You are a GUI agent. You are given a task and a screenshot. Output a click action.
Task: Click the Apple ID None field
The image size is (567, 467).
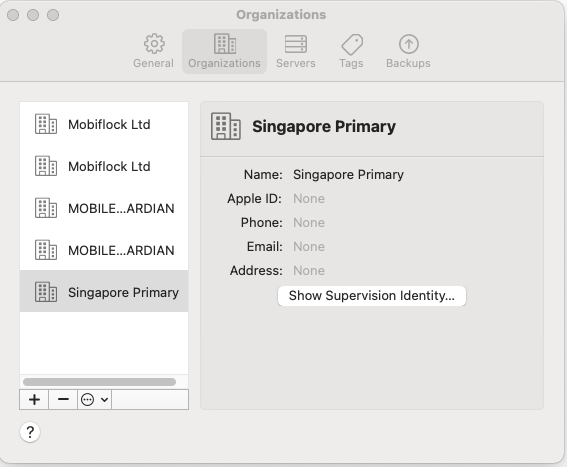(x=309, y=199)
